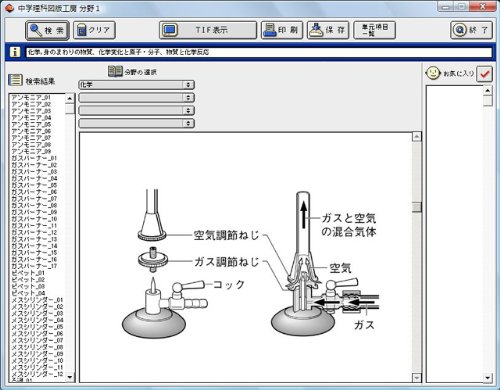Click the クリア clear button

point(94,30)
